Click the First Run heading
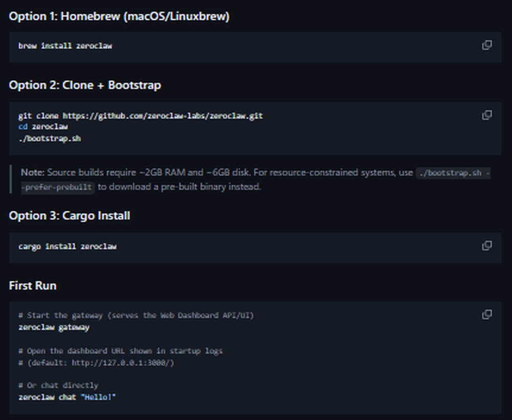This screenshot has width=512, height=420. coord(32,285)
